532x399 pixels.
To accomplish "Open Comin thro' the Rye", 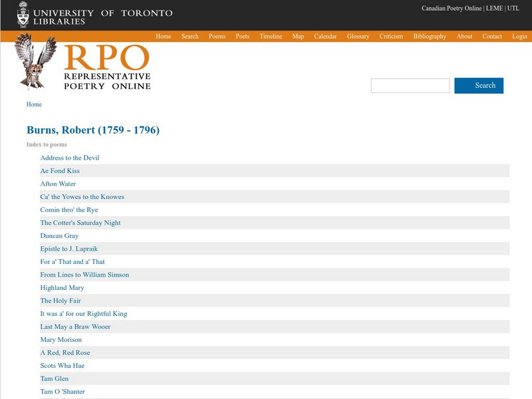I will pyautogui.click(x=69, y=209).
